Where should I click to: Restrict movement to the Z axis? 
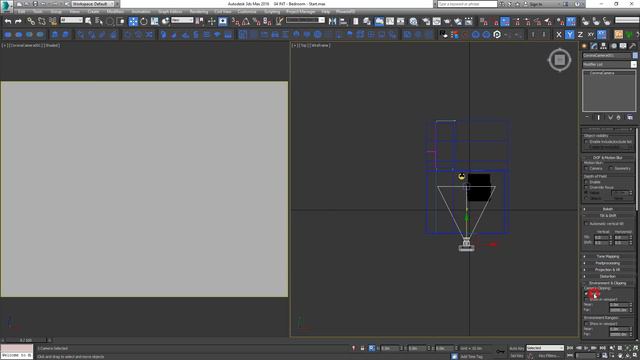tap(580, 35)
